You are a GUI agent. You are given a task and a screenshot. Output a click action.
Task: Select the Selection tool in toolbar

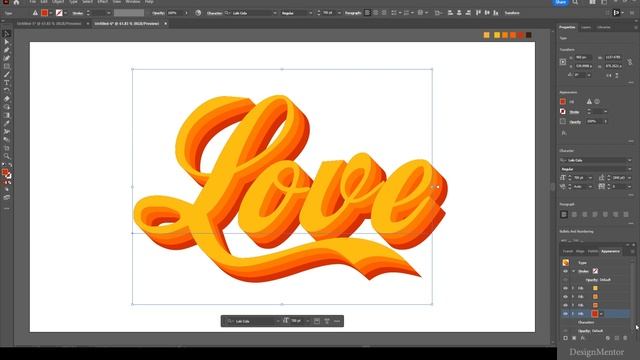7,34
